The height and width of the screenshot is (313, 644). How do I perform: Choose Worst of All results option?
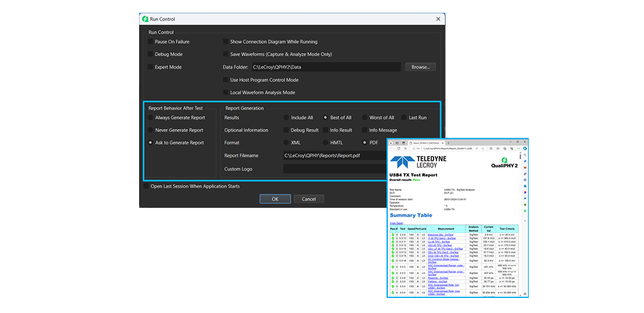pos(366,118)
